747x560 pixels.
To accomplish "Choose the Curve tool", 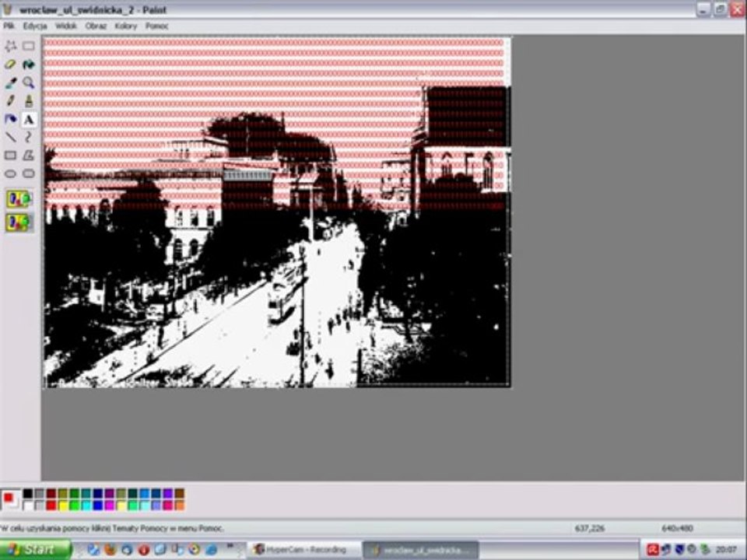I will [x=29, y=137].
